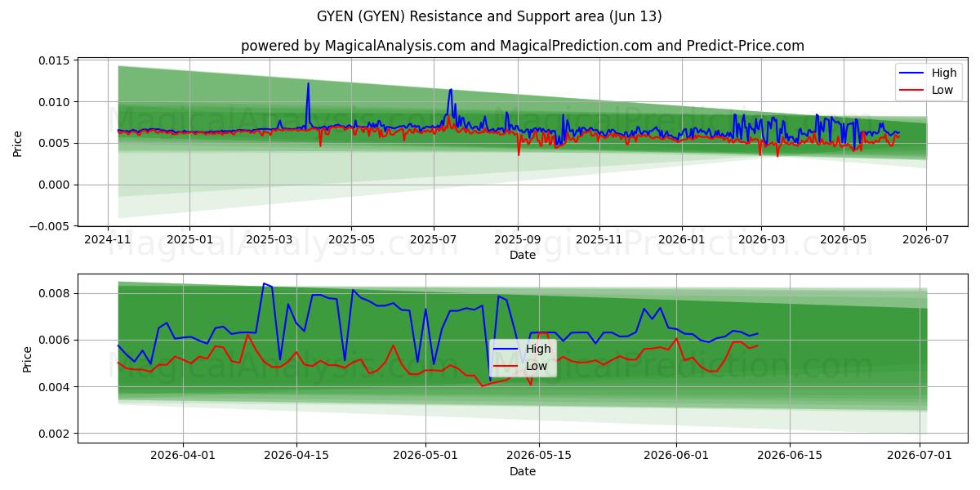This screenshot has width=980, height=490.
Task: Click the '2026-03' x-axis tick label
Action: tap(760, 240)
